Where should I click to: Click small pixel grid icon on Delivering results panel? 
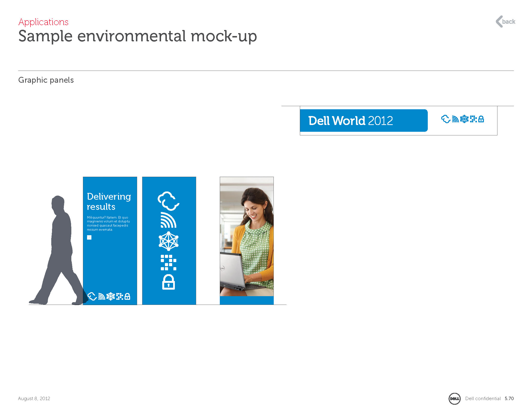pyautogui.click(x=120, y=296)
